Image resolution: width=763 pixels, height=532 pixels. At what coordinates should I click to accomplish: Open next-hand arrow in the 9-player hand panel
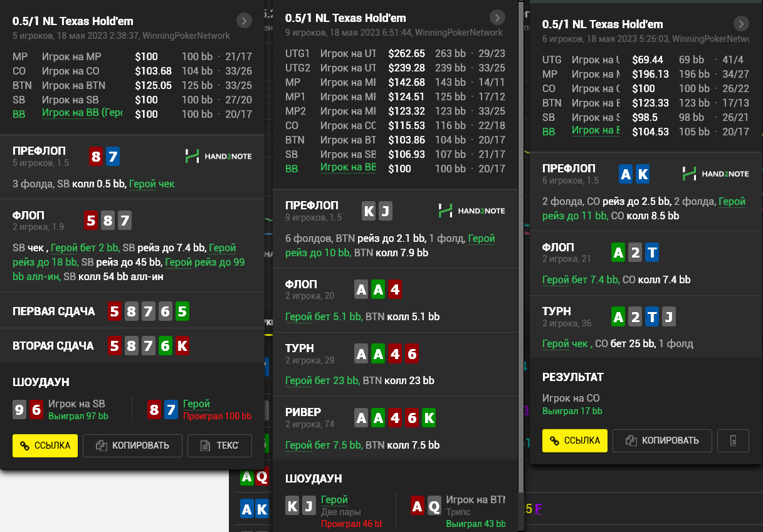point(497,18)
